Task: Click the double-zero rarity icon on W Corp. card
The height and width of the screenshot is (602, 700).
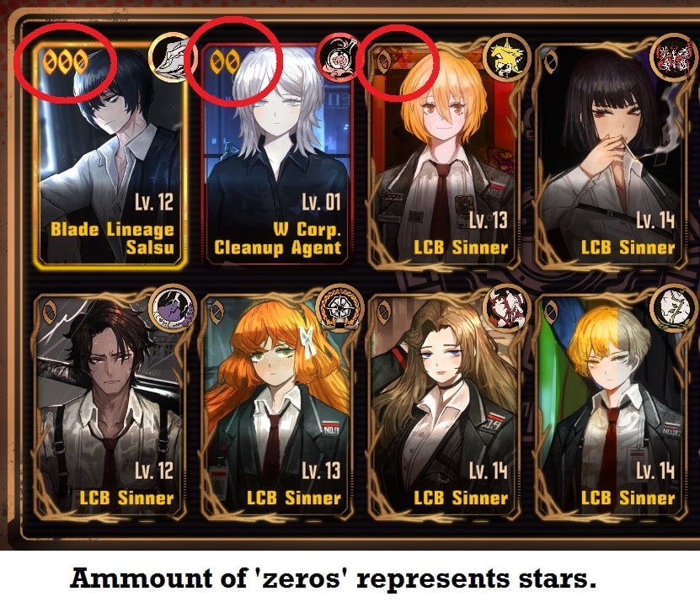Action: pos(226,61)
